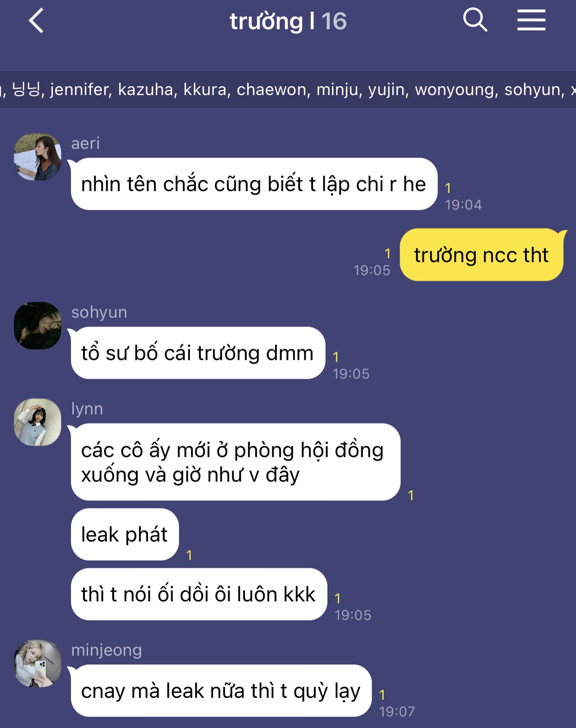The image size is (576, 728).
Task: Open lynn's profile avatar
Action: coord(38,422)
